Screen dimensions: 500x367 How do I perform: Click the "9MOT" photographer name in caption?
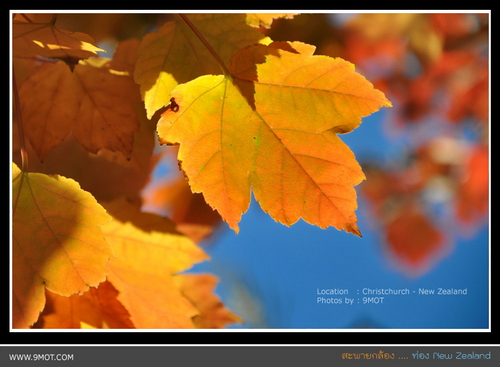click(373, 300)
